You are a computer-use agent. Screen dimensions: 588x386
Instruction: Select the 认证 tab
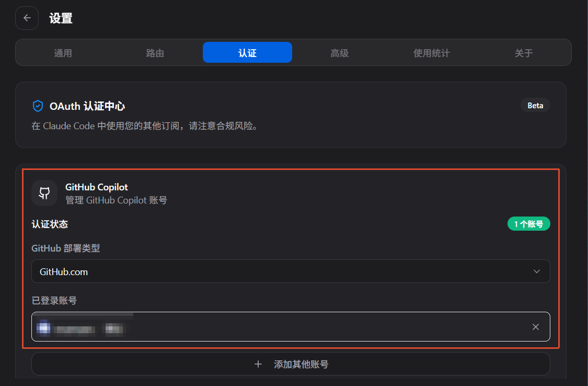pyautogui.click(x=248, y=52)
